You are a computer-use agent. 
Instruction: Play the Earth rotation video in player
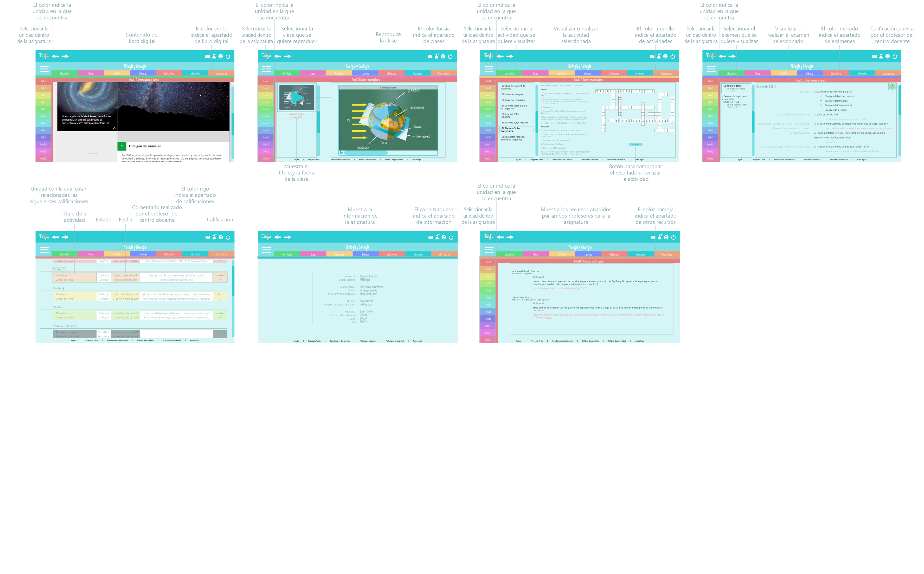(341, 153)
